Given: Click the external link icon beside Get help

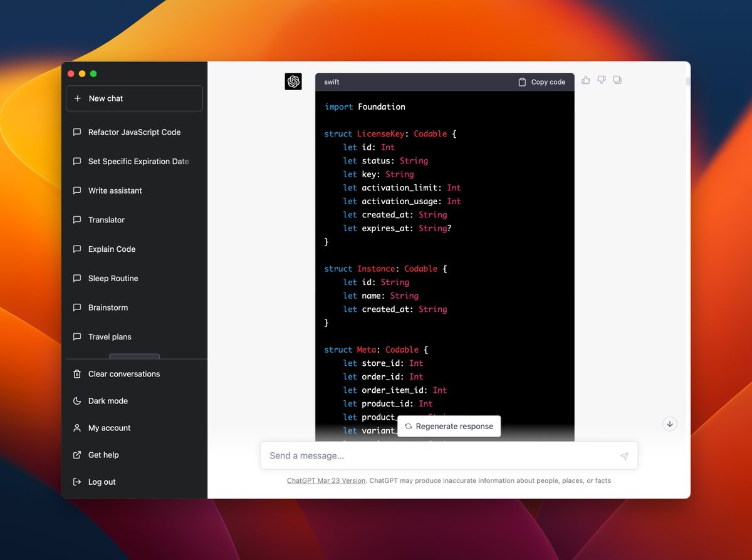Looking at the screenshot, I should coord(77,455).
